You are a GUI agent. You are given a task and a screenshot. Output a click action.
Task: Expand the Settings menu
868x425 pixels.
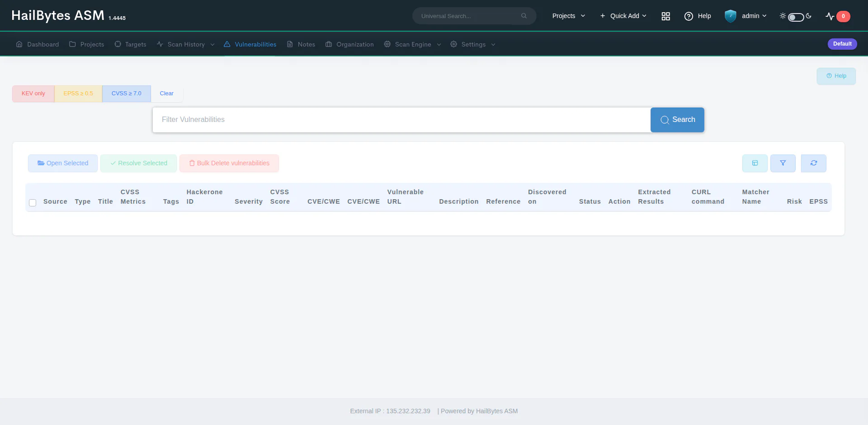pyautogui.click(x=473, y=44)
